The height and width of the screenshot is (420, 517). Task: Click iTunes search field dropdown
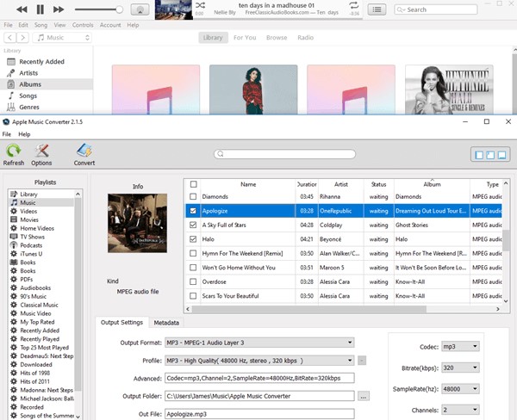pos(401,9)
